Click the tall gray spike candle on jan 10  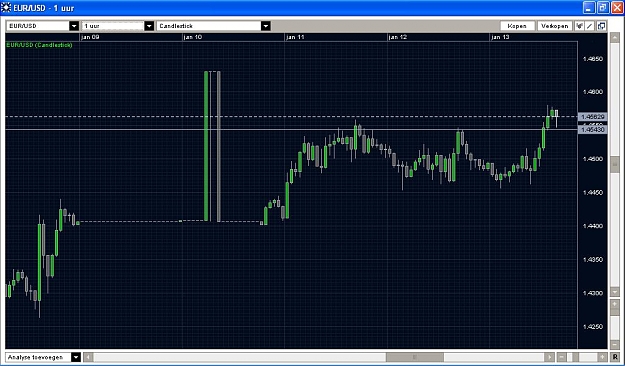[219, 146]
